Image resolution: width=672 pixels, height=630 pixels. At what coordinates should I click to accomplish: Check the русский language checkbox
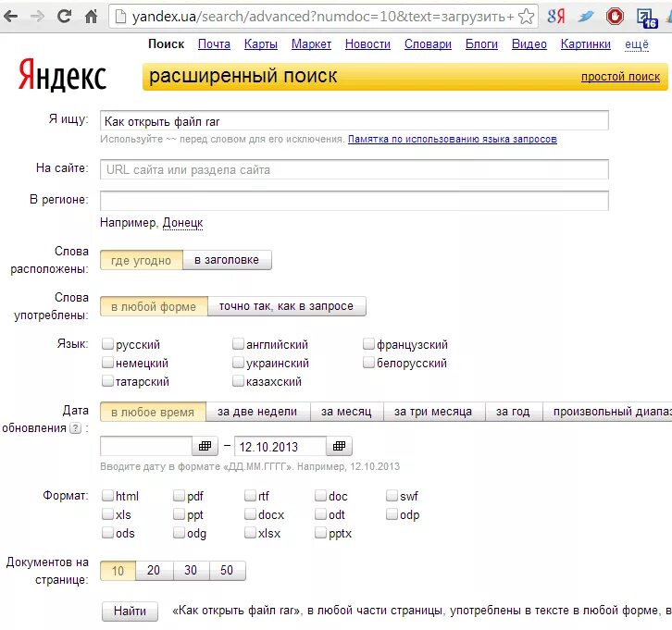[x=107, y=343]
